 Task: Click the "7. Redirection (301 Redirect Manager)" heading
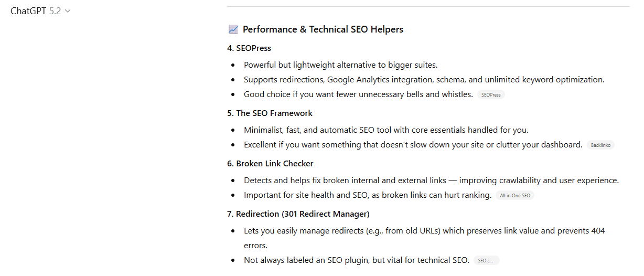[x=298, y=214]
